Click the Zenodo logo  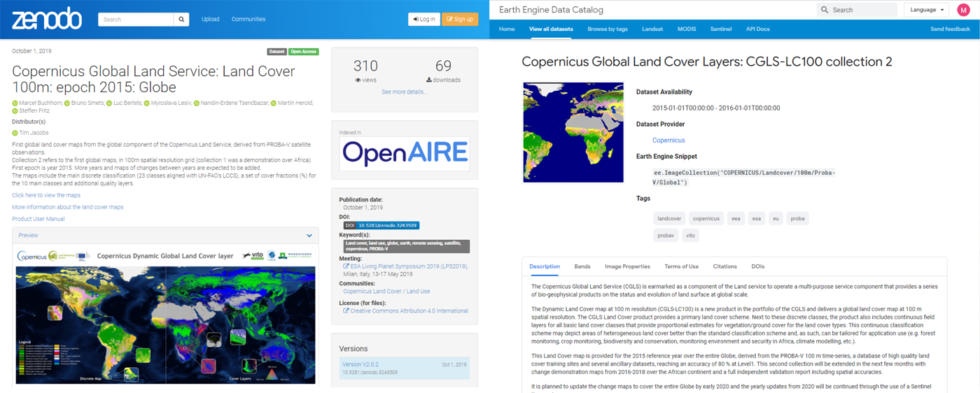[x=47, y=19]
